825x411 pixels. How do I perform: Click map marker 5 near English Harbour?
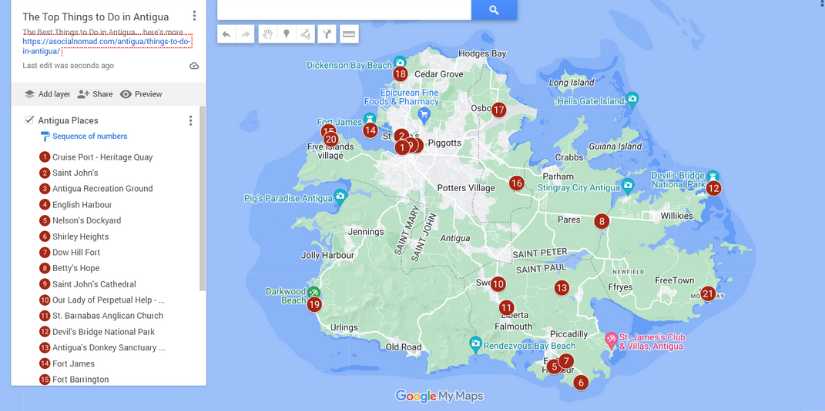pyautogui.click(x=553, y=366)
